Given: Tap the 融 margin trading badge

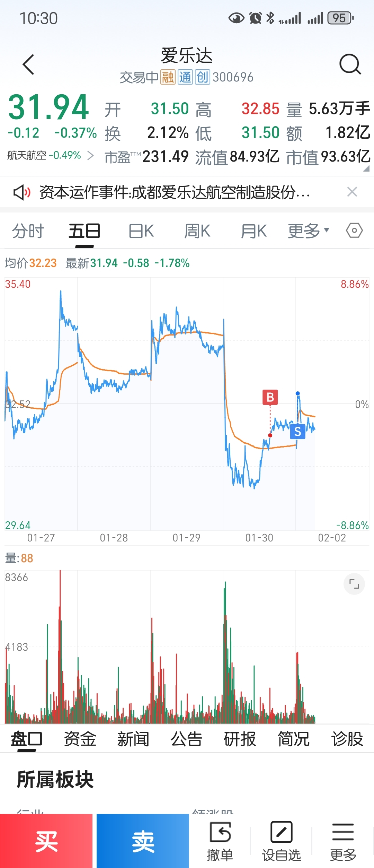Looking at the screenshot, I should 168,77.
